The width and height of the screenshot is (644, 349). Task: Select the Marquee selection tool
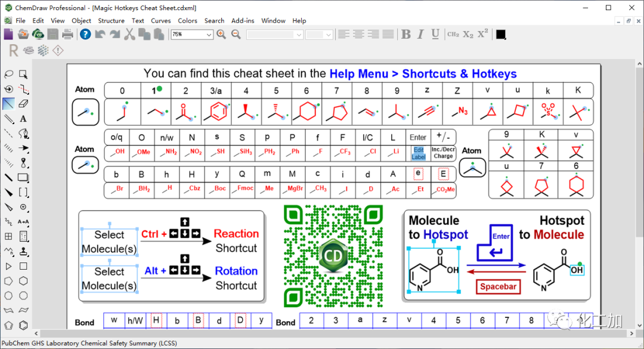point(23,75)
